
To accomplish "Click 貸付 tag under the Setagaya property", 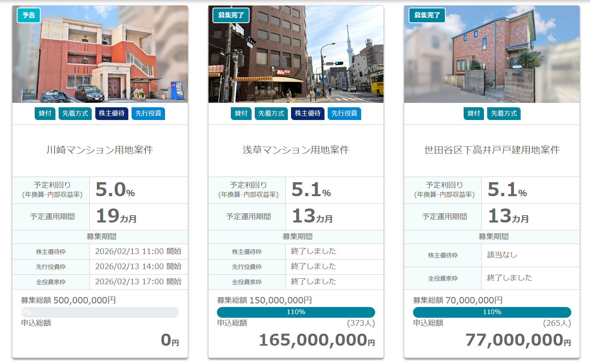I will (x=474, y=114).
